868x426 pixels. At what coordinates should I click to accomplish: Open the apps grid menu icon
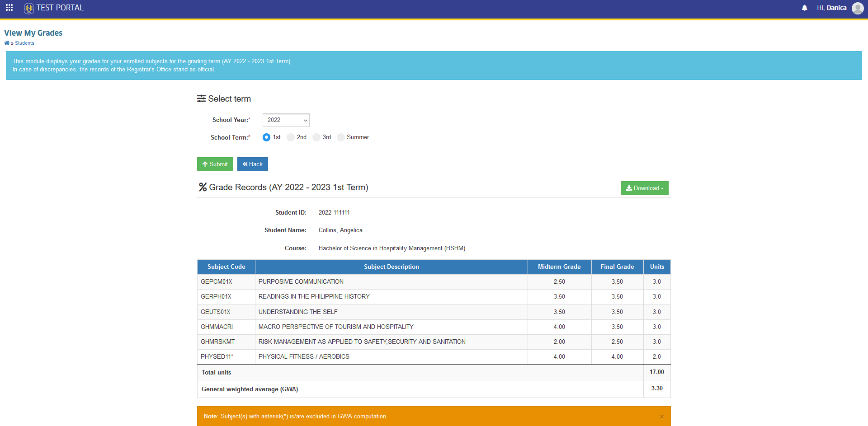pyautogui.click(x=9, y=8)
